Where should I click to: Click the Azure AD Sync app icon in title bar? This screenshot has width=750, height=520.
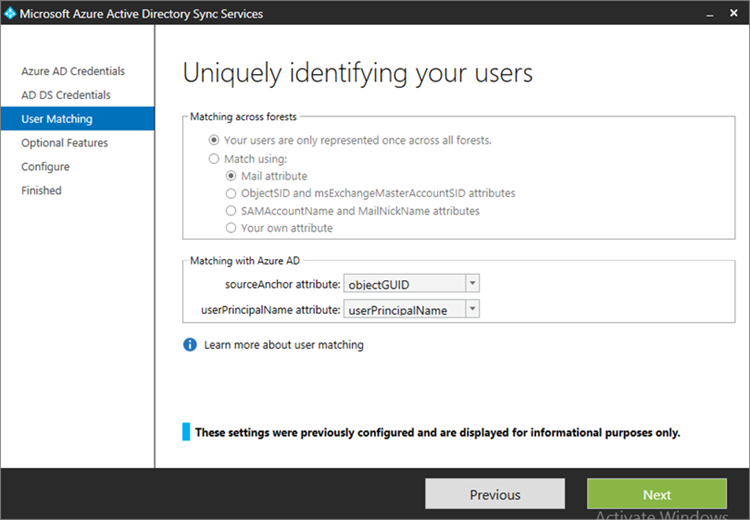pos(10,13)
